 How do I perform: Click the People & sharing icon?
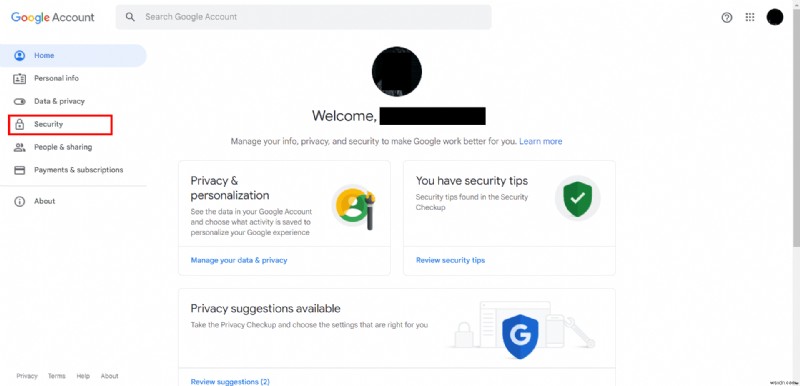click(19, 147)
